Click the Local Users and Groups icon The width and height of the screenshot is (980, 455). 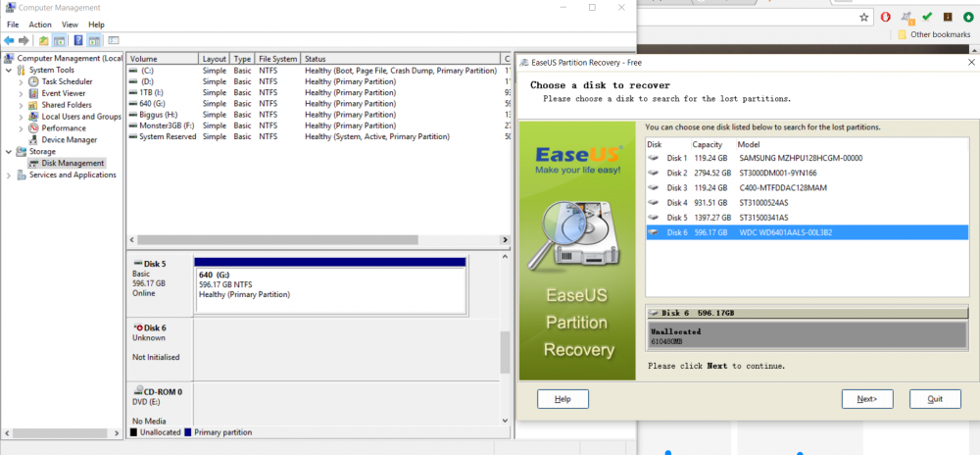pos(33,117)
